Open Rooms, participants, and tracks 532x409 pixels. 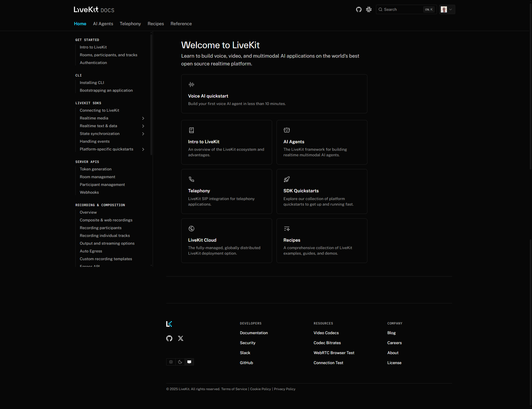109,55
